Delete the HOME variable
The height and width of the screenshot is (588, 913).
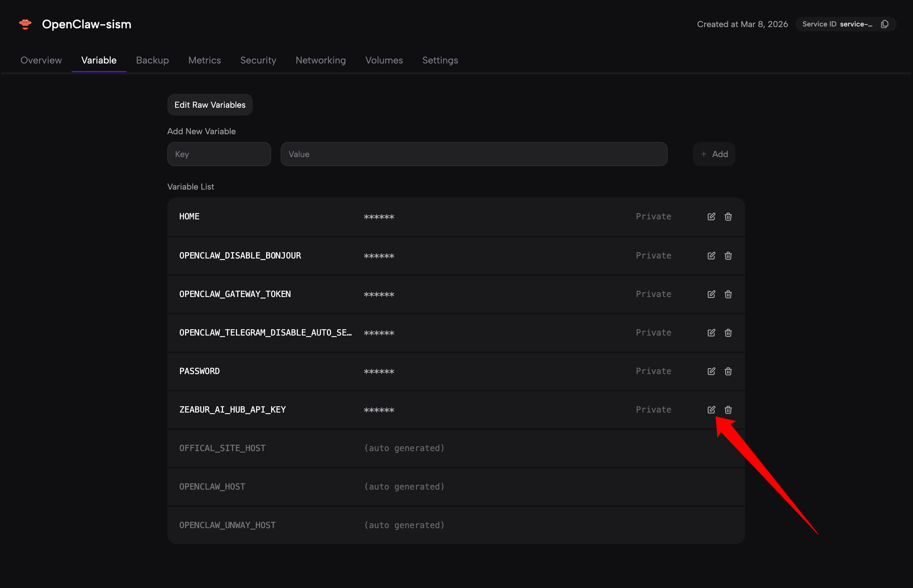pos(728,216)
